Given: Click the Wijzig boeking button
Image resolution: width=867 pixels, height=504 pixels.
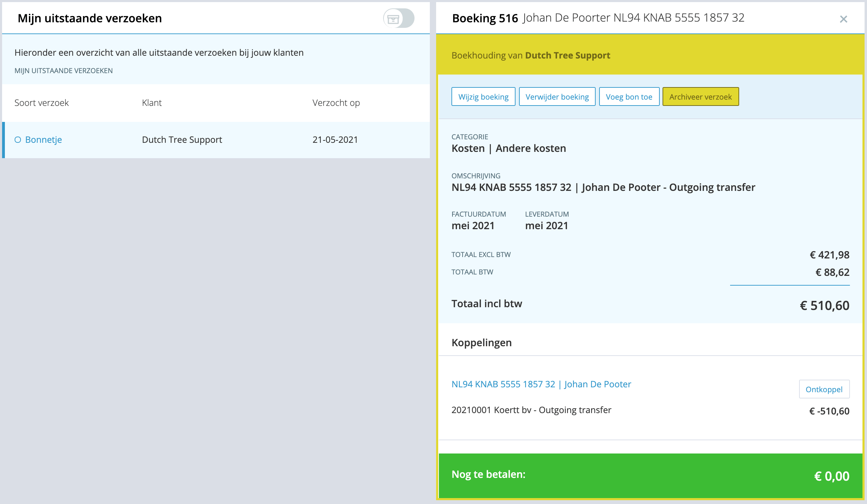Looking at the screenshot, I should tap(483, 96).
